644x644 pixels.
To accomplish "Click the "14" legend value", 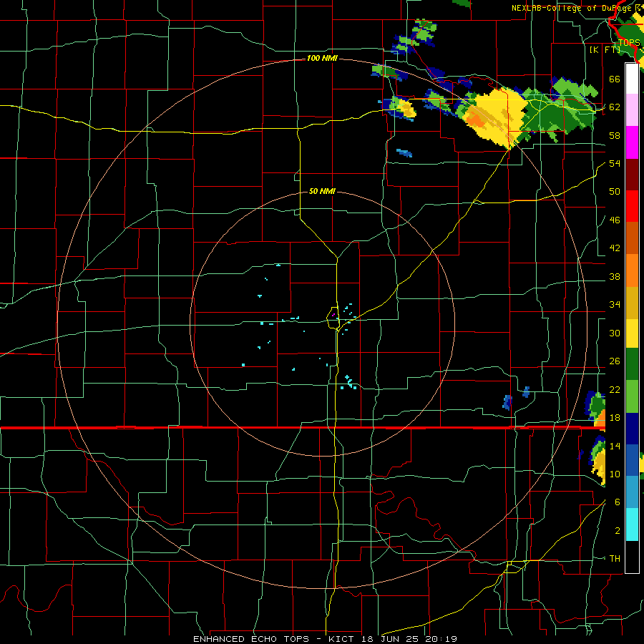I will (615, 446).
